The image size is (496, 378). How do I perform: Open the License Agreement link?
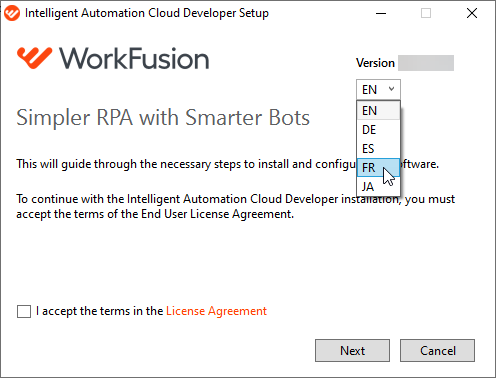216,311
